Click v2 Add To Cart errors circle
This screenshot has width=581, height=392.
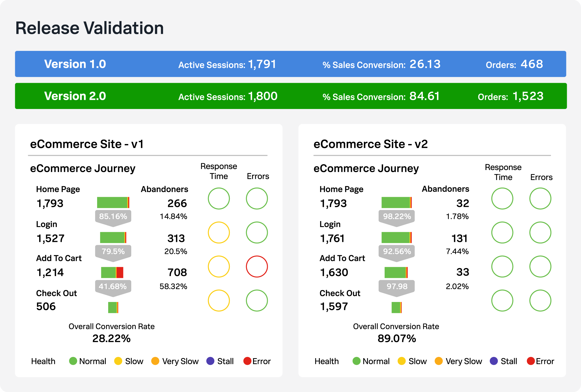tap(540, 266)
